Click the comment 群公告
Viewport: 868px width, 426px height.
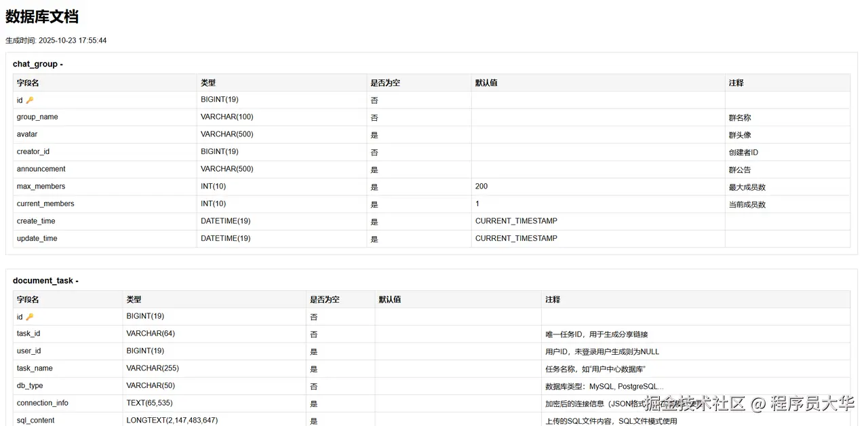click(740, 170)
